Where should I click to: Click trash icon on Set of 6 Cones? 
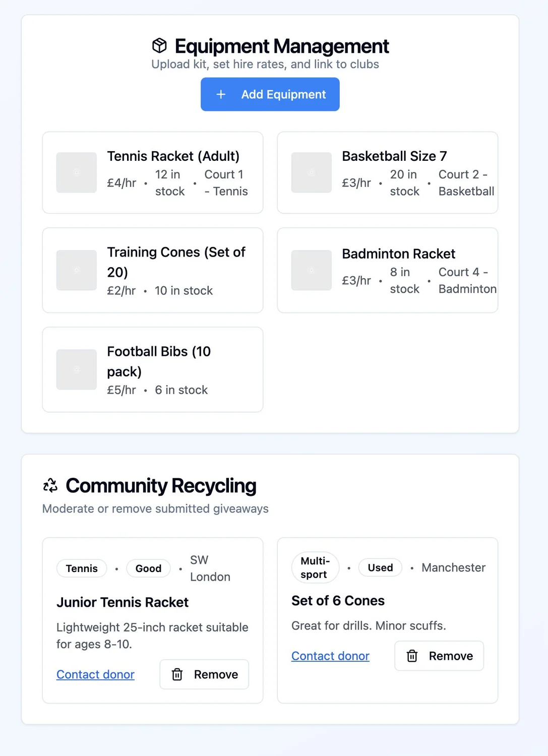click(x=412, y=656)
